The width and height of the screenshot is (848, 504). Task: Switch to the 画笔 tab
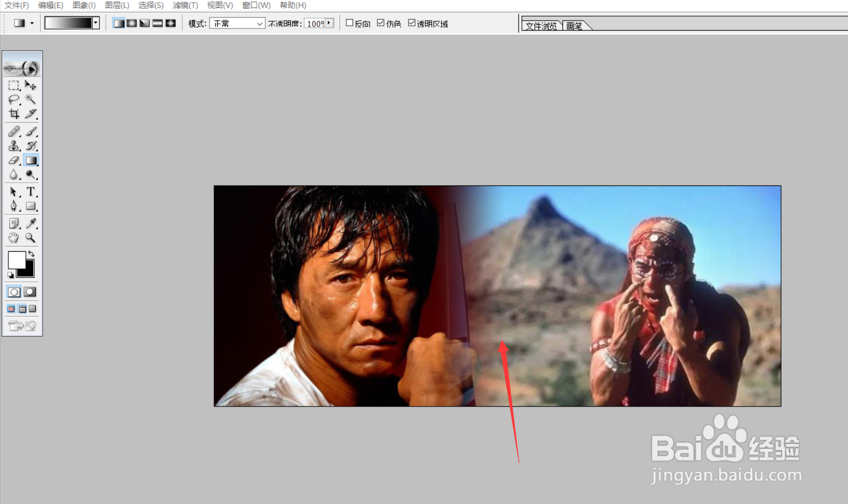tap(574, 26)
